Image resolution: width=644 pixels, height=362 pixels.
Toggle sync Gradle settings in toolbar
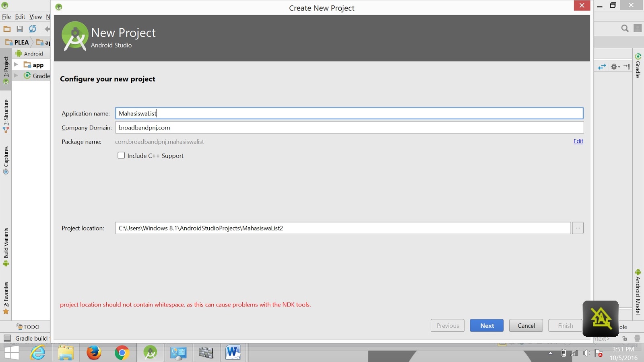(32, 29)
